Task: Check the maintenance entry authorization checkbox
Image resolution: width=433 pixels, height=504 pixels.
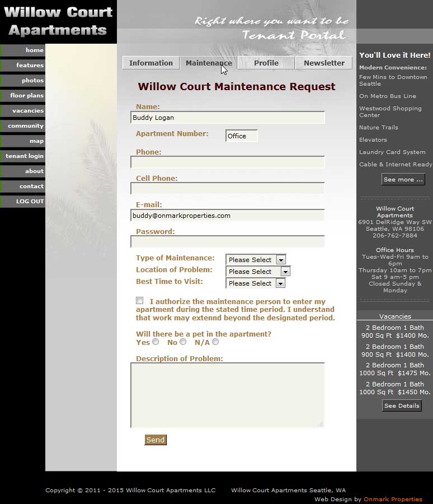Action: pos(139,301)
